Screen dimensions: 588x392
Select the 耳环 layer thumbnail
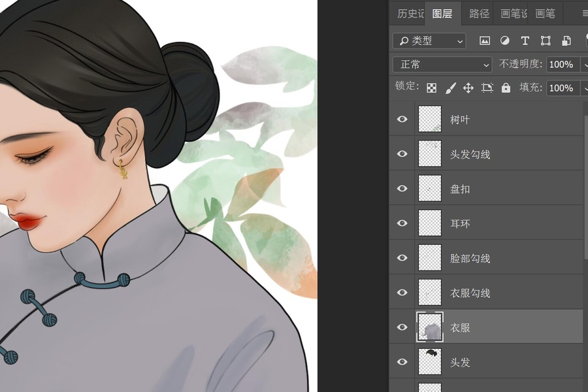coord(430,223)
